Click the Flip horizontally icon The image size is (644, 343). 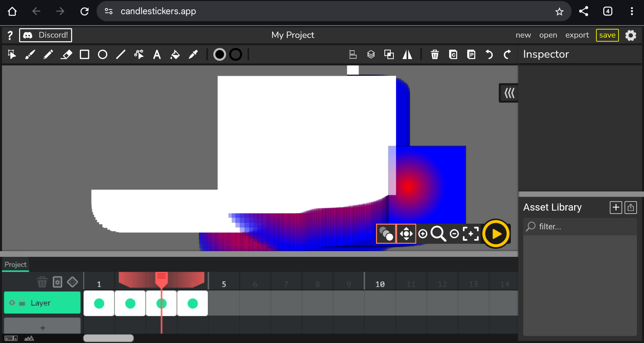point(407,54)
